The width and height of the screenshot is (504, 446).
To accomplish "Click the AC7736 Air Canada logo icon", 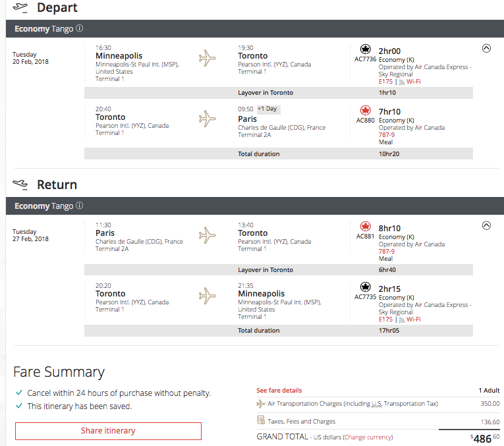I will [366, 49].
